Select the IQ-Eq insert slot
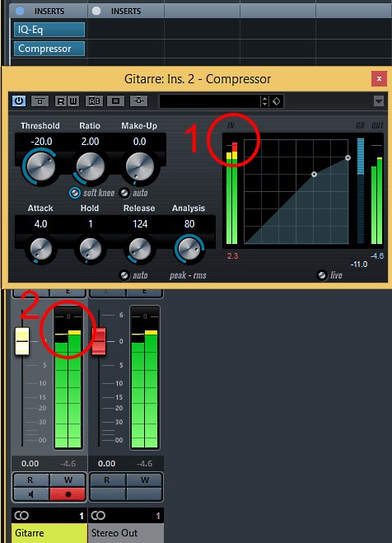The height and width of the screenshot is (543, 392). point(49,30)
